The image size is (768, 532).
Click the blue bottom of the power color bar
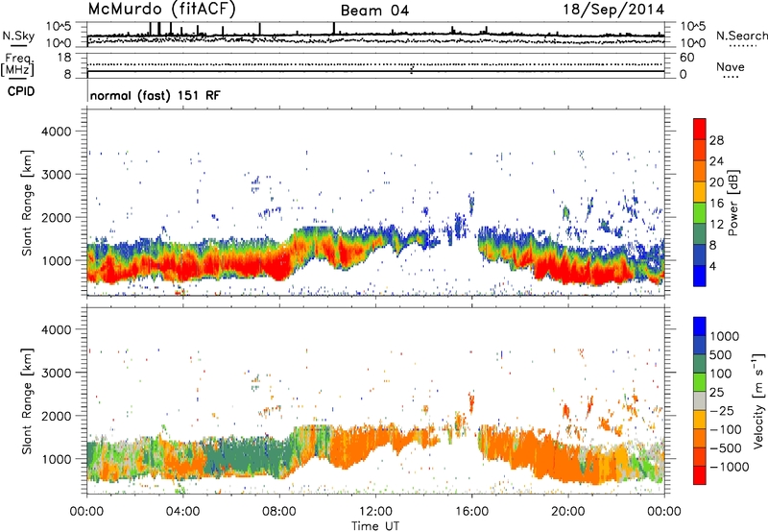point(700,276)
